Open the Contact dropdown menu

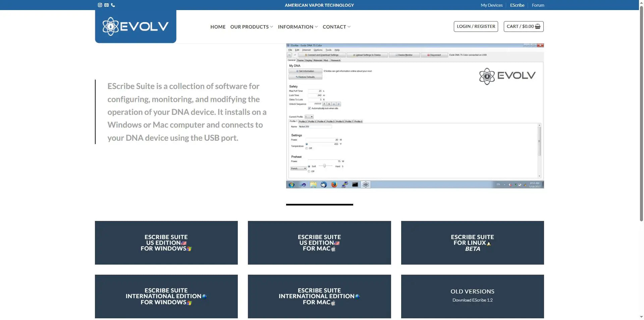[336, 27]
